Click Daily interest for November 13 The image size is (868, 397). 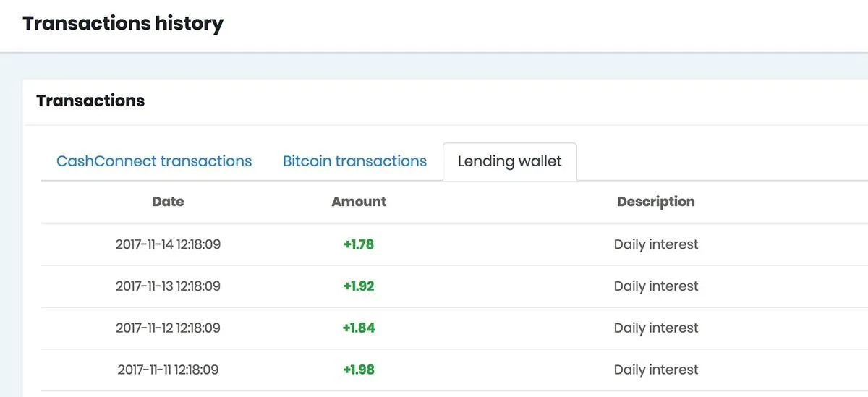tap(656, 286)
